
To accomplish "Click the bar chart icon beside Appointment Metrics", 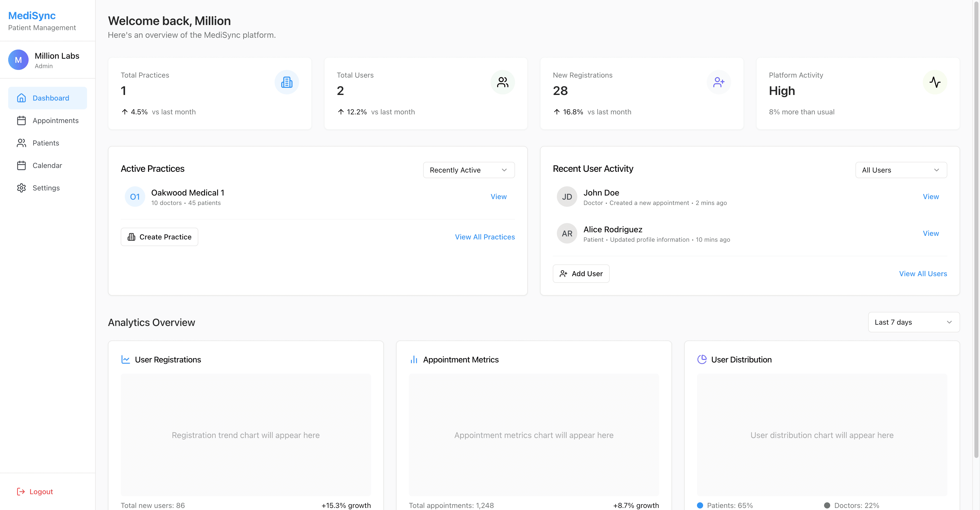I will [413, 359].
